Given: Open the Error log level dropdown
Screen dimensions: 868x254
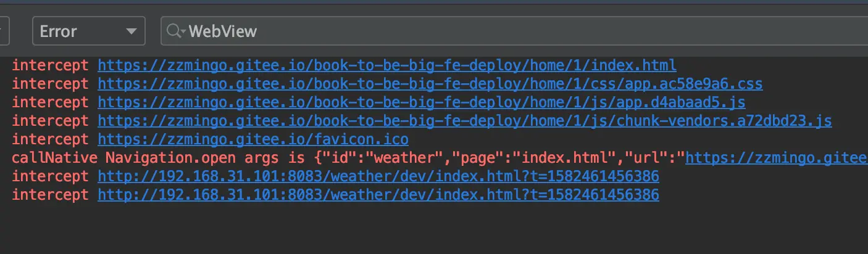Looking at the screenshot, I should [89, 31].
